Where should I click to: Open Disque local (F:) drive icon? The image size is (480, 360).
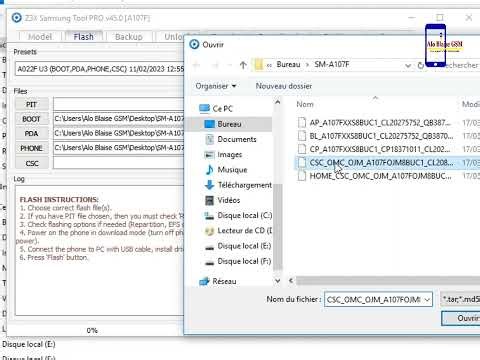tap(209, 262)
